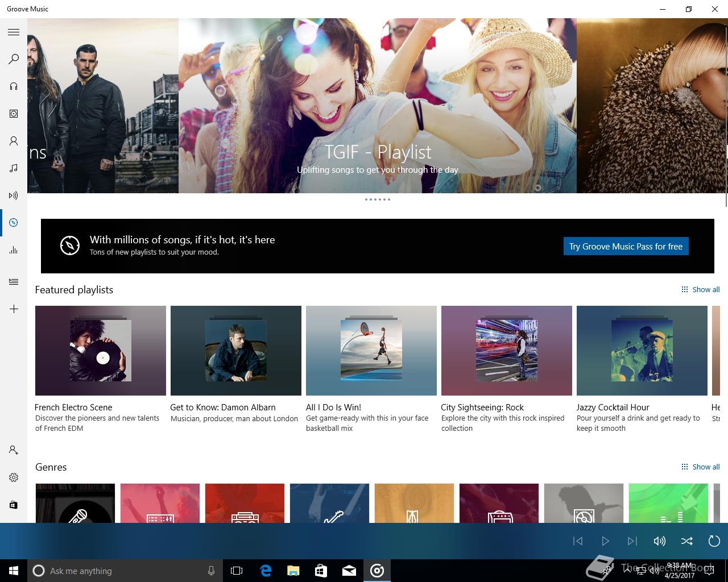The width and height of the screenshot is (728, 582).
Task: Open French Electro Scene playlist thumbnail
Action: (x=101, y=351)
